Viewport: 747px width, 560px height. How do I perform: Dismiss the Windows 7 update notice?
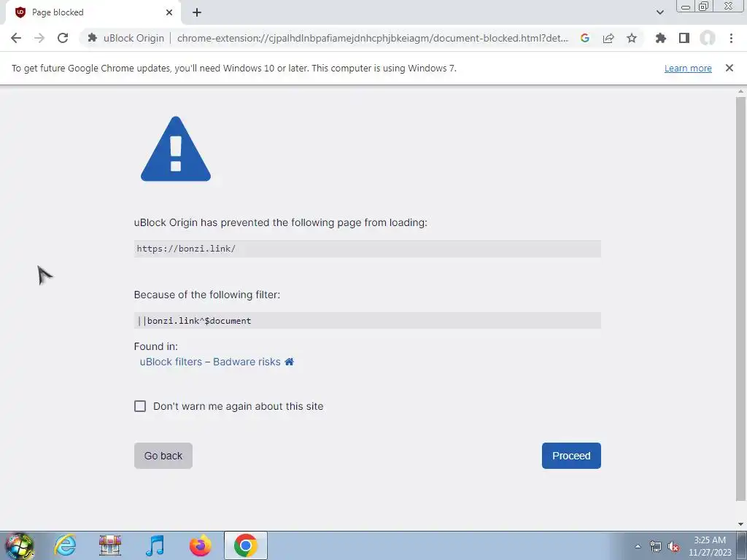point(729,68)
